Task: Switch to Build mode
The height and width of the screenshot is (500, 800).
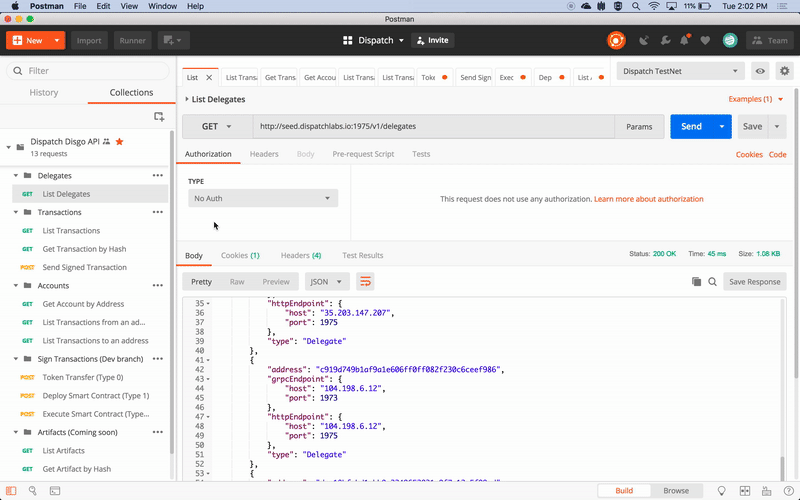Action: 624,491
